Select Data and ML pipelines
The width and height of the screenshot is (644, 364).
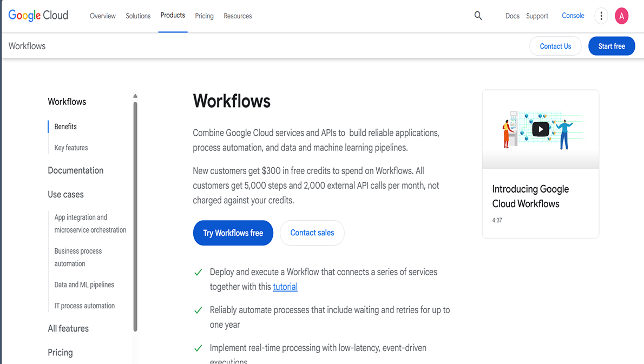(x=84, y=285)
